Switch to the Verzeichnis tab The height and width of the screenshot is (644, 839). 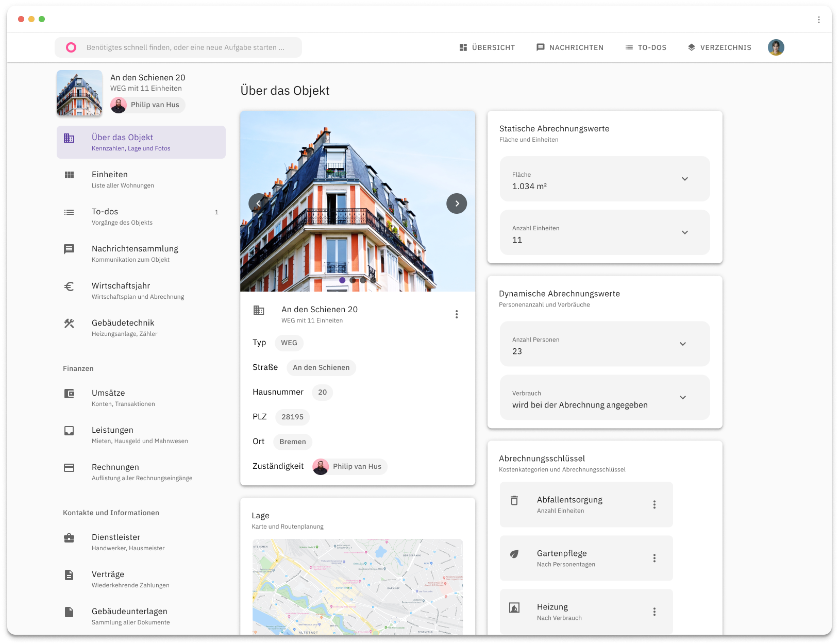pyautogui.click(x=719, y=47)
